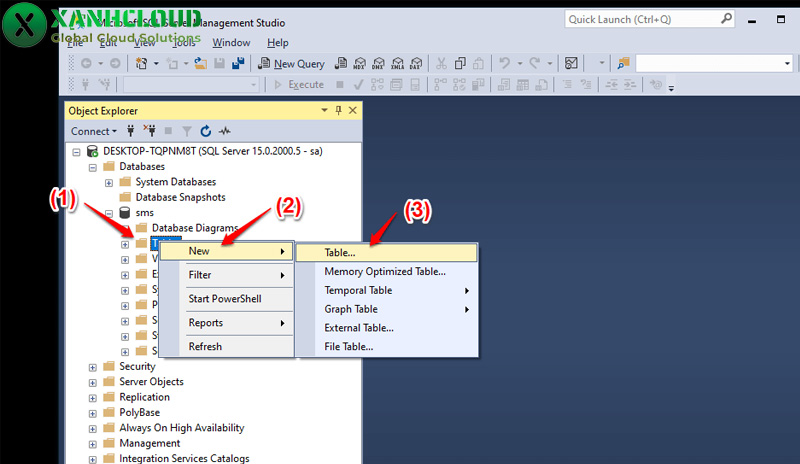Select Table... in the New submenu
The image size is (800, 464).
[x=387, y=253]
